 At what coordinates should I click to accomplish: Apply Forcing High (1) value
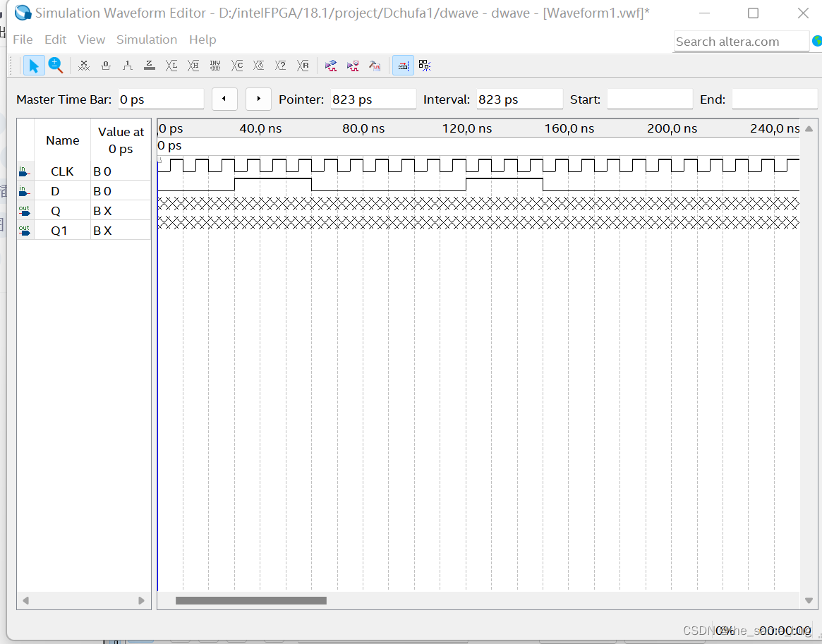(128, 66)
